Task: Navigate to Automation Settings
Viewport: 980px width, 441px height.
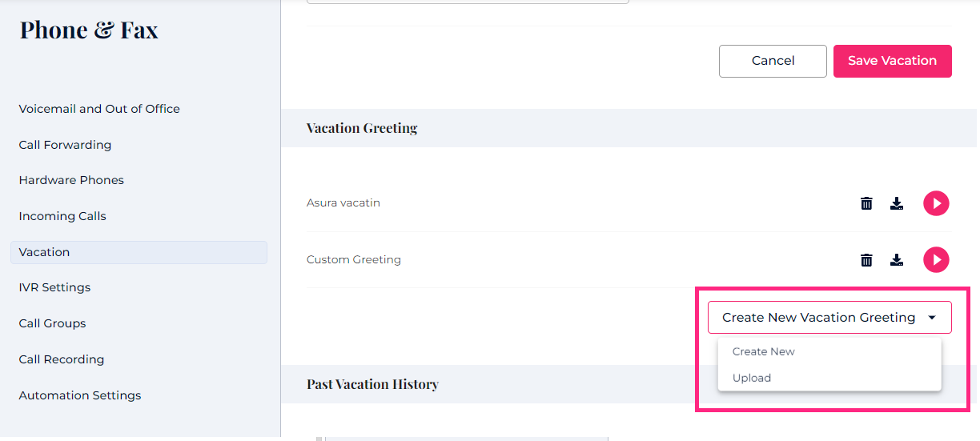Action: [80, 395]
